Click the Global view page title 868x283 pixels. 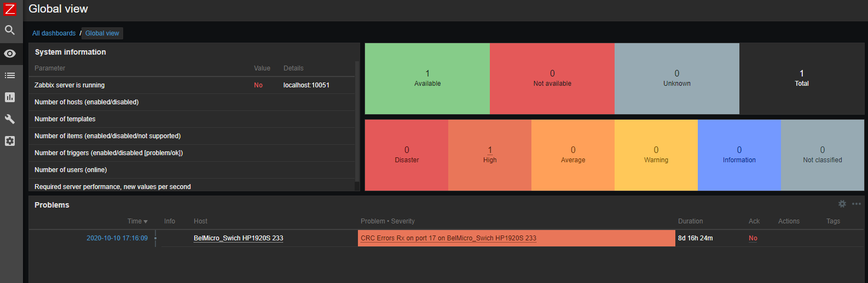(58, 9)
